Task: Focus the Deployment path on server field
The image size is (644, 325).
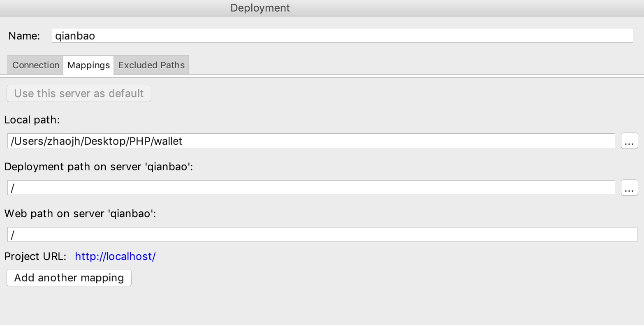Action: pyautogui.click(x=311, y=188)
